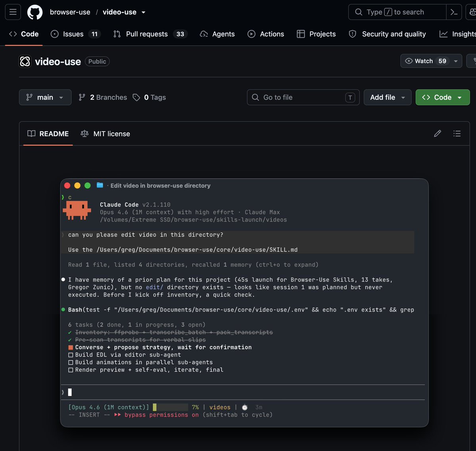Expand the video-use repository switcher caret

(x=144, y=12)
